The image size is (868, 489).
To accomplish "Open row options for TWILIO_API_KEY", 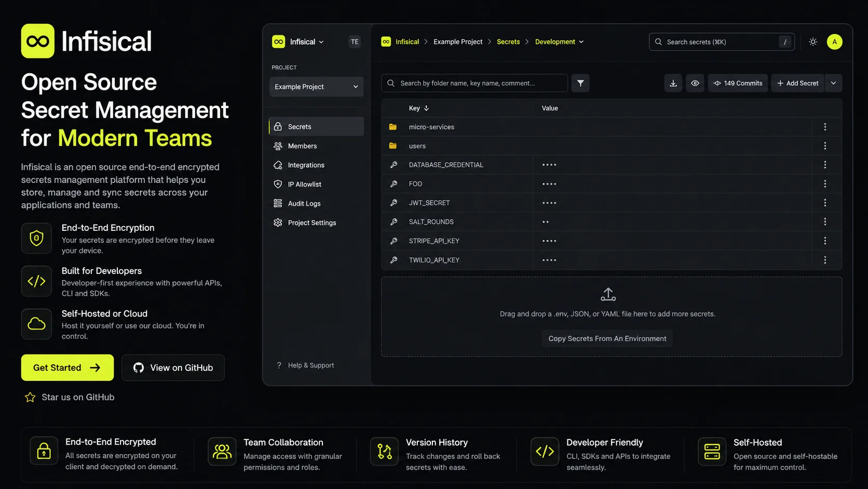I will (825, 260).
